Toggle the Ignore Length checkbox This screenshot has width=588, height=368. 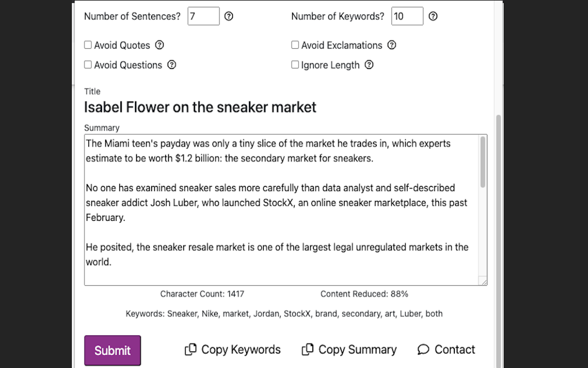pos(295,65)
